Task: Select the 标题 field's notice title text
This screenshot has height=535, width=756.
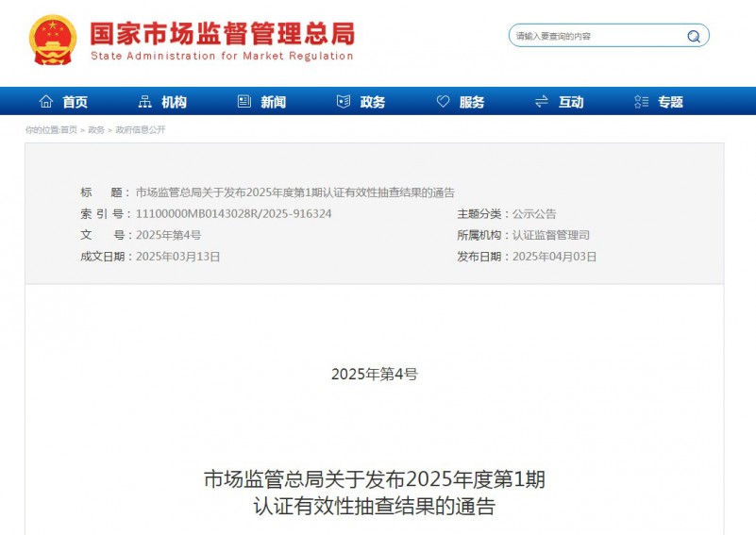Action: (x=295, y=192)
